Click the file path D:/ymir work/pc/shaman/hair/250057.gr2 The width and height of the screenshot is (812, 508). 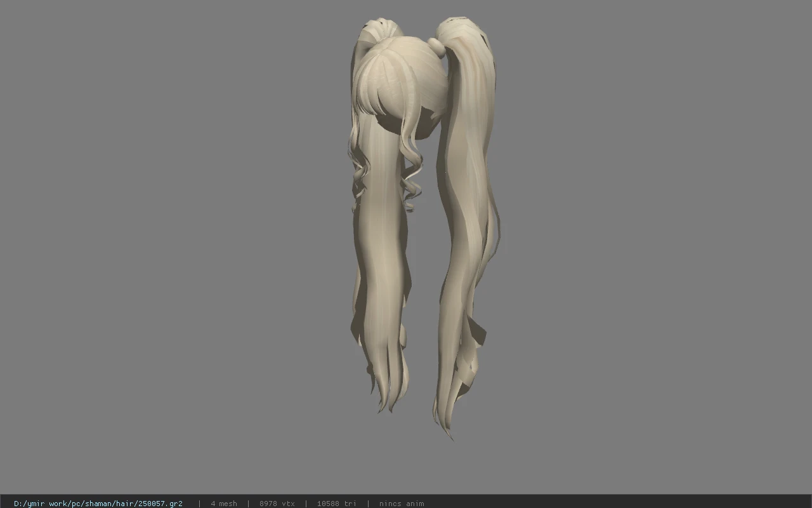coord(98,504)
